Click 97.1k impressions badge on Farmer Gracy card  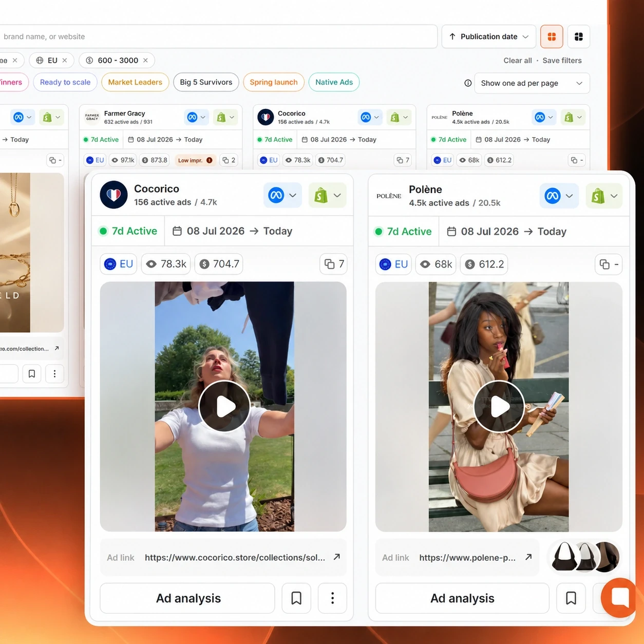123,160
